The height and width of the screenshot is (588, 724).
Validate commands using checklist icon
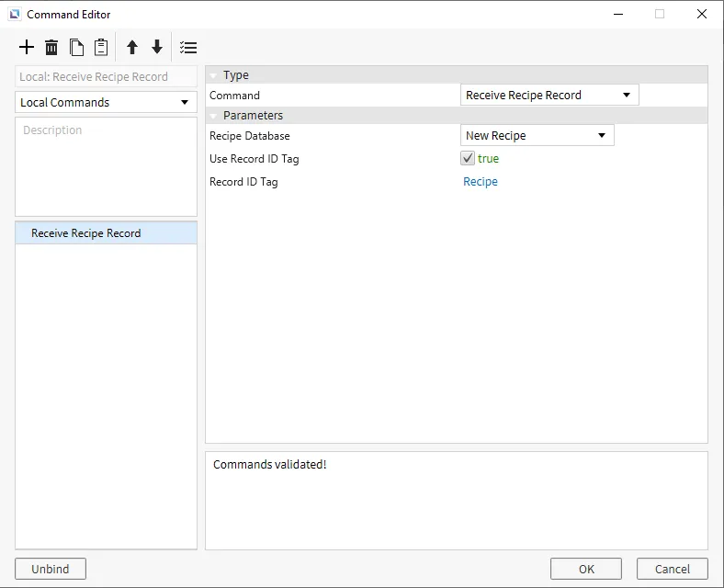point(188,48)
